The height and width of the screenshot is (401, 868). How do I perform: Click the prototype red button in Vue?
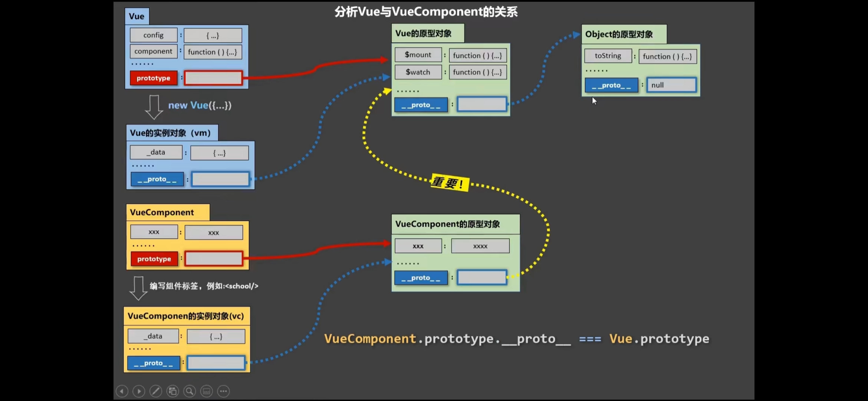[153, 78]
